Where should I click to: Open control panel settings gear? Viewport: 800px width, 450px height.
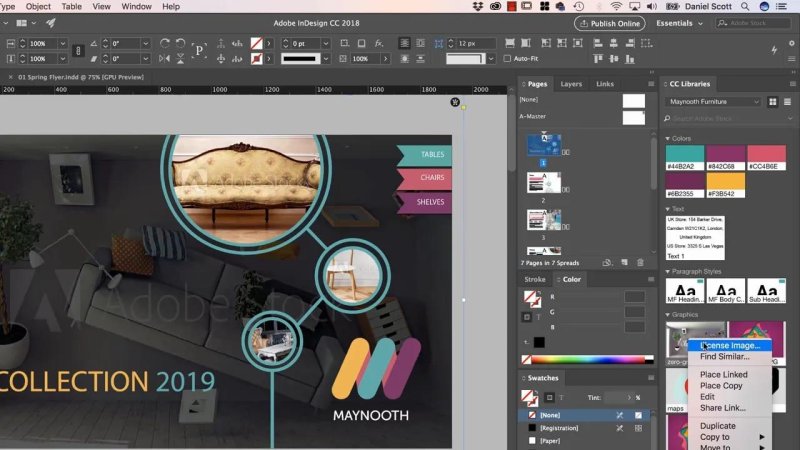point(791,43)
